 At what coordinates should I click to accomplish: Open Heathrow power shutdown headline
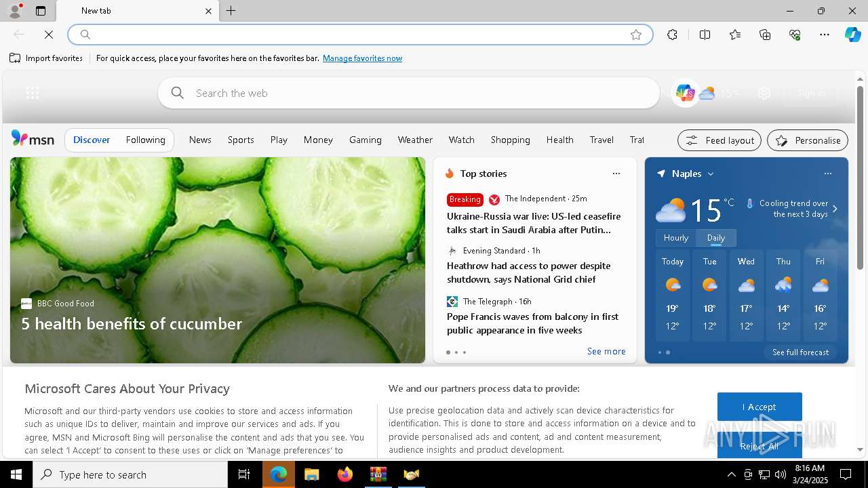pos(529,272)
